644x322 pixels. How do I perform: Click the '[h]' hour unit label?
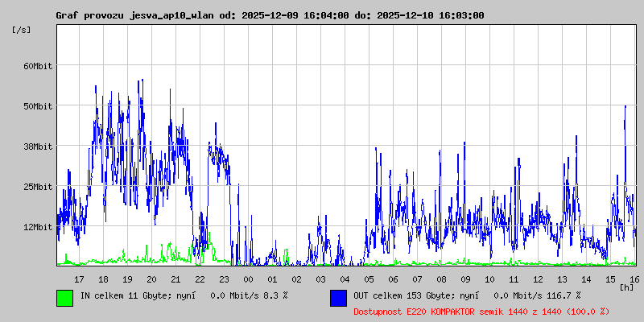tap(627, 287)
